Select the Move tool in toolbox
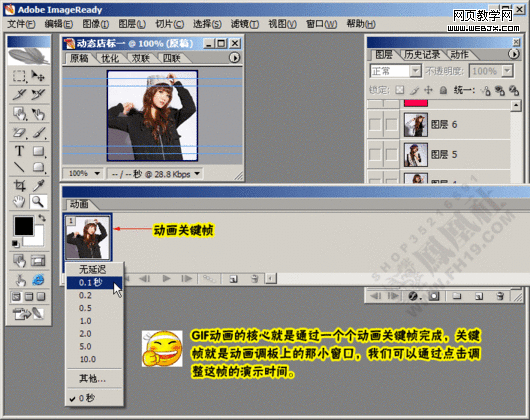This screenshot has width=530, height=420. [x=38, y=76]
